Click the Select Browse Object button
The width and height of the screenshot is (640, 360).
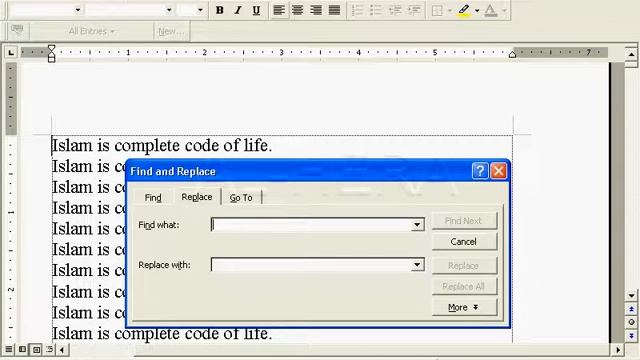(x=631, y=322)
